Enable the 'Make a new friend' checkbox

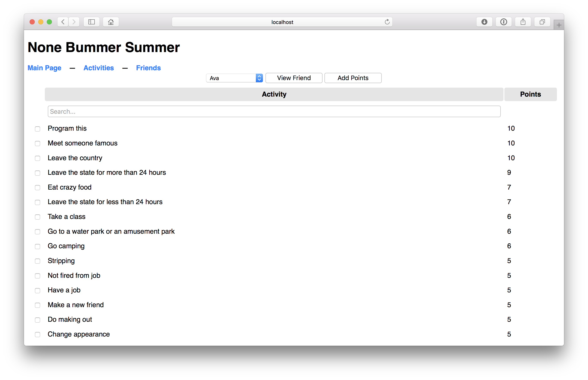38,305
